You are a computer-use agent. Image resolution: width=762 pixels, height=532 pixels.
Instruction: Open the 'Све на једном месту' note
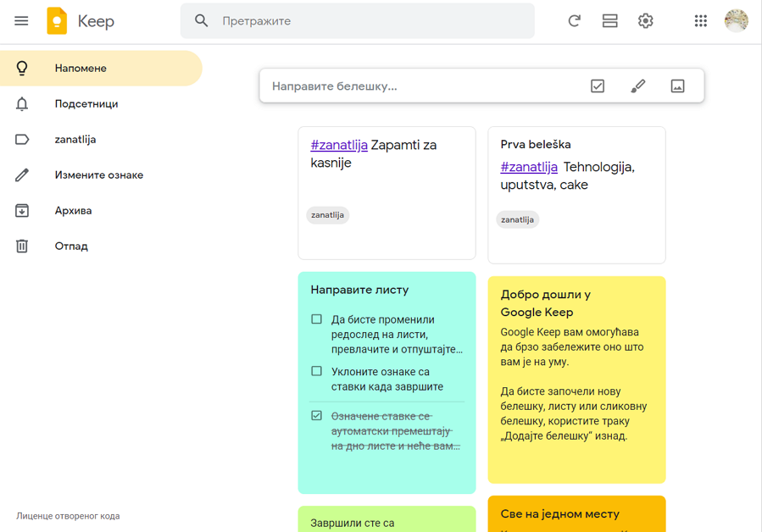(576, 513)
